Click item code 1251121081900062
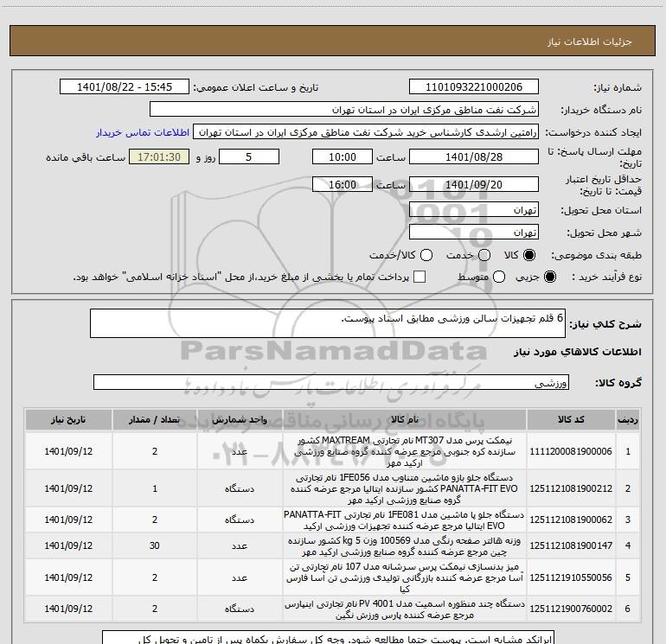The width and height of the screenshot is (666, 644). (x=571, y=520)
